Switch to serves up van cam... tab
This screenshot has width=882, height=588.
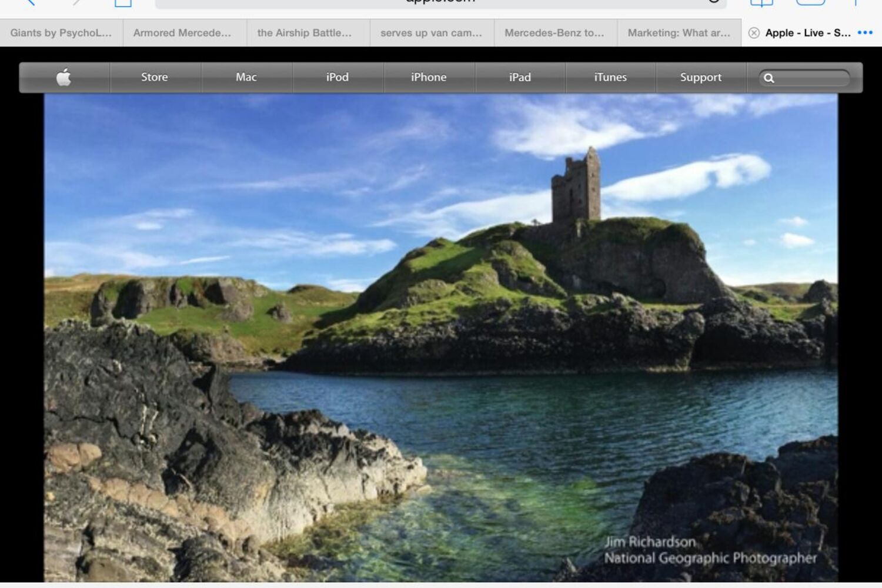432,33
